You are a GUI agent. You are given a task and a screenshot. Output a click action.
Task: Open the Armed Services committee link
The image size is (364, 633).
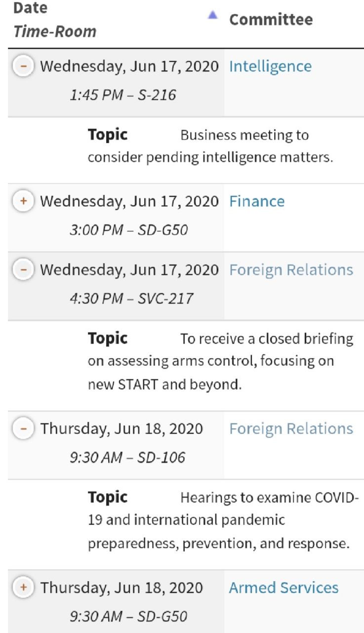pos(283,588)
